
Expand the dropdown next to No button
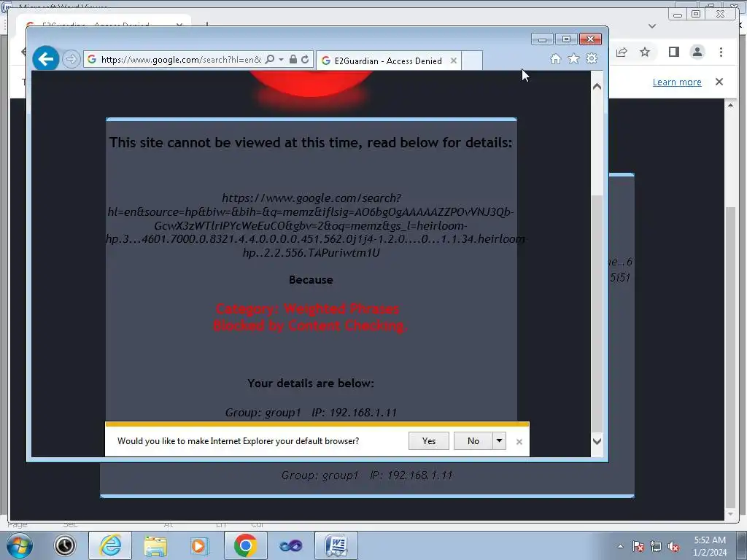tap(499, 441)
